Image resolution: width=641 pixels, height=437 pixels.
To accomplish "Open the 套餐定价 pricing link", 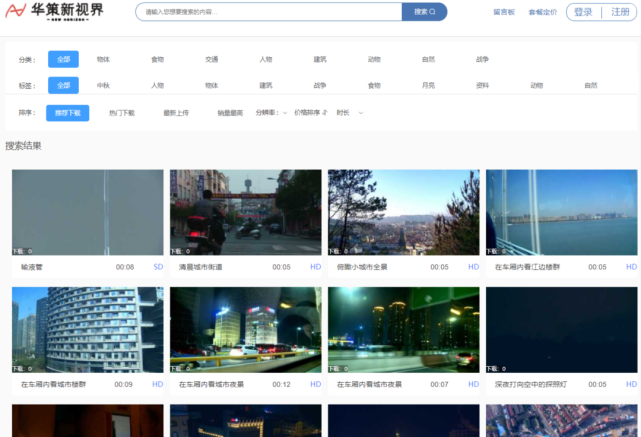I will (542, 12).
